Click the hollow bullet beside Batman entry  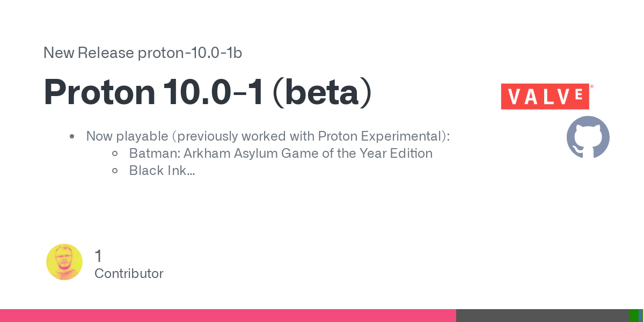[x=115, y=154]
